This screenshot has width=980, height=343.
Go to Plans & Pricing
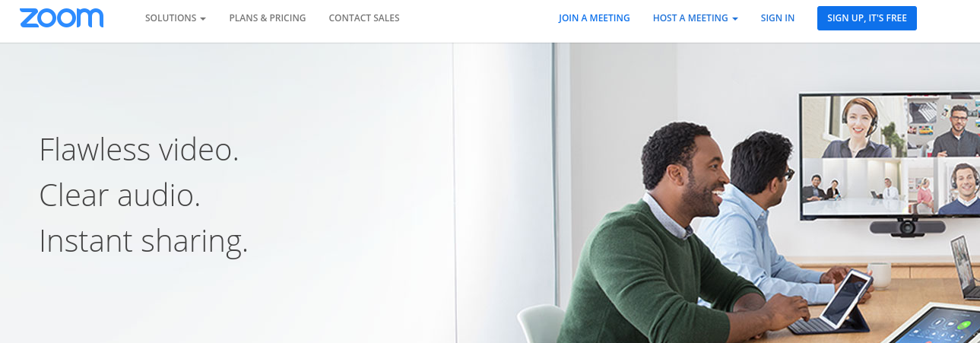(268, 18)
